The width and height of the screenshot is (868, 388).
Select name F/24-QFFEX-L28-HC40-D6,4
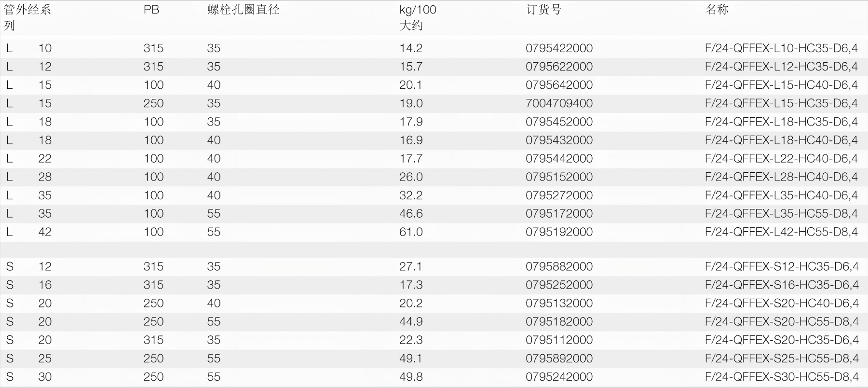pos(781,177)
